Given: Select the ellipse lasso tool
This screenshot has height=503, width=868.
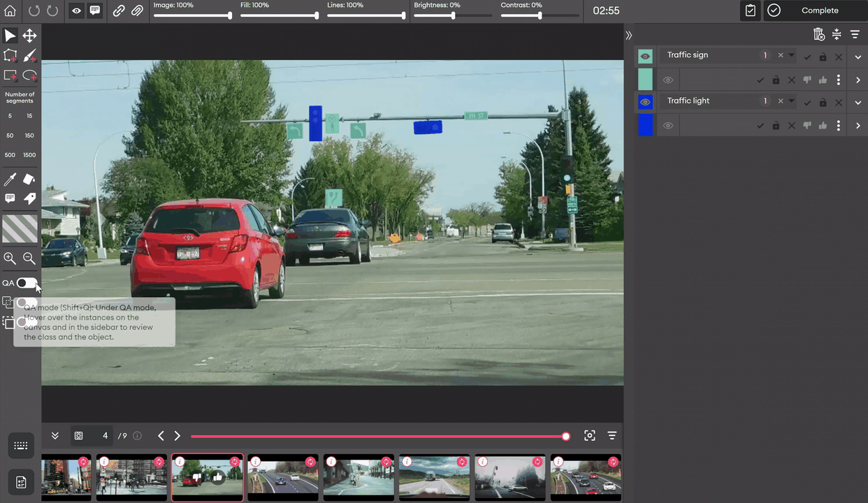Looking at the screenshot, I should point(29,75).
